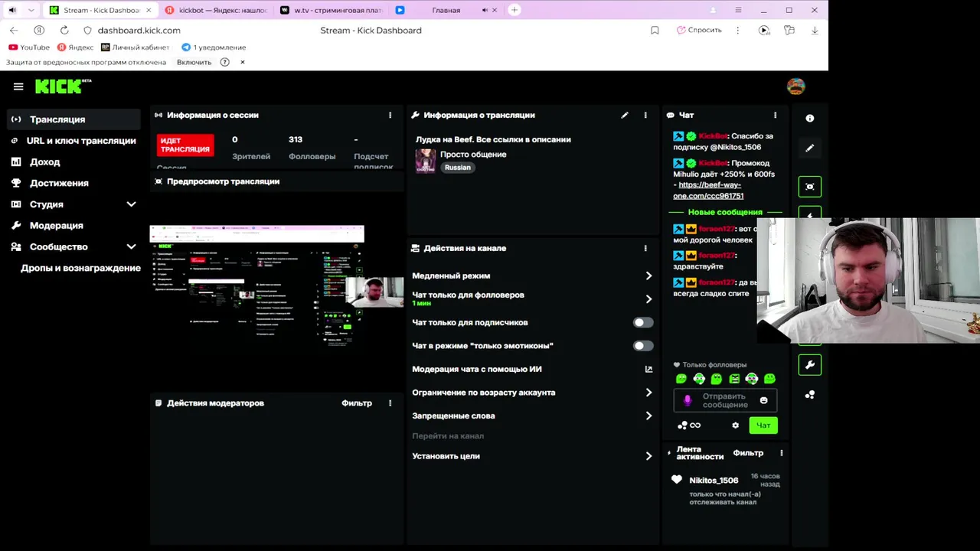This screenshot has height=551, width=980.
Task: Open YouTube bookmark
Action: [x=29, y=47]
